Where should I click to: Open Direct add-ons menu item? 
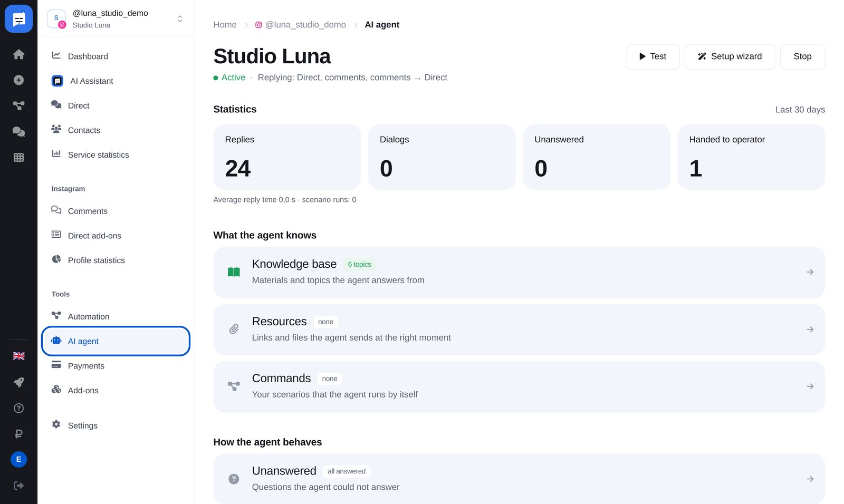click(x=116, y=236)
